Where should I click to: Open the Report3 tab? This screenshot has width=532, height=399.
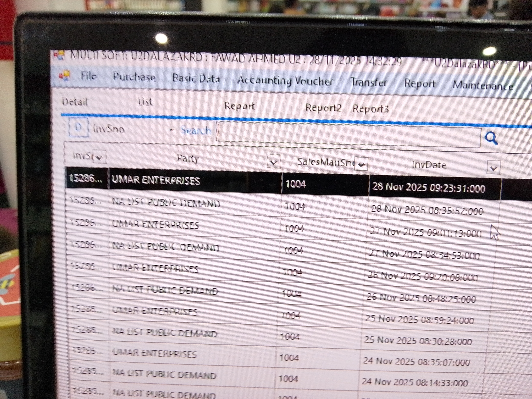[x=370, y=109]
